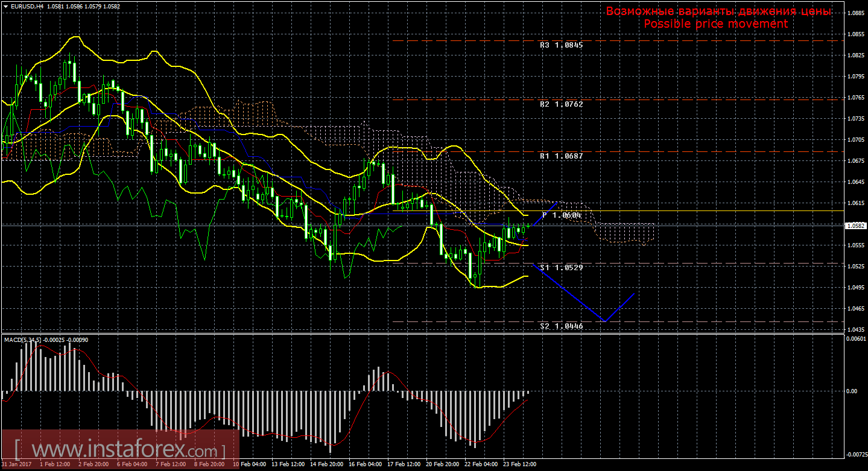Click the blue forecast line's lowest point near S2
The width and height of the screenshot is (868, 471).
[604, 321]
